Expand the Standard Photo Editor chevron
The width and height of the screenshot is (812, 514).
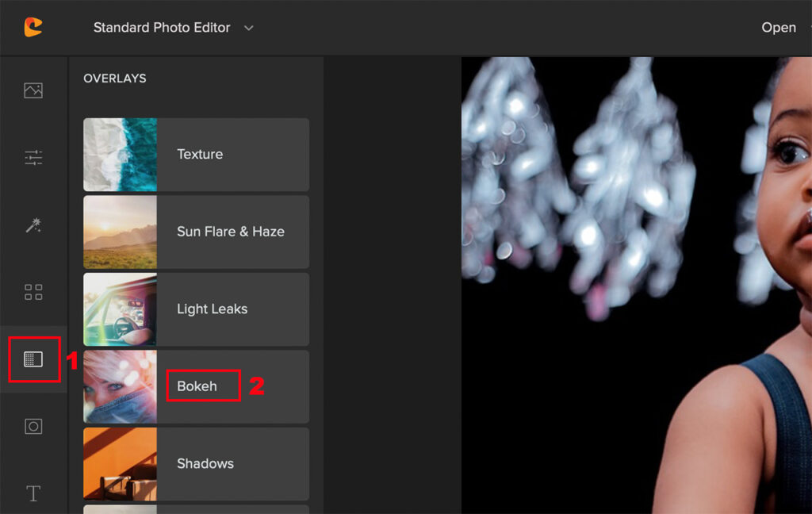click(x=248, y=28)
